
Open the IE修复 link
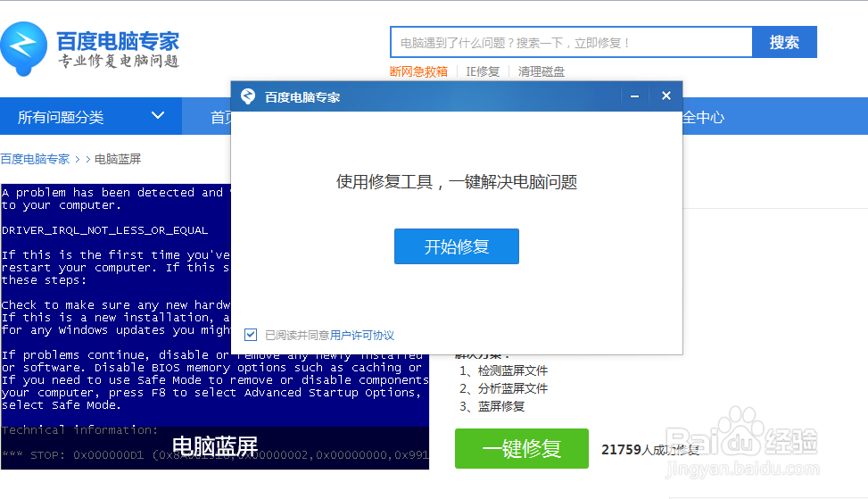point(483,71)
